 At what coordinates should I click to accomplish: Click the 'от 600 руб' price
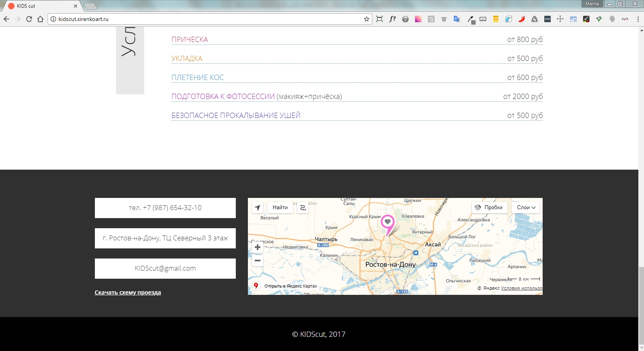tap(525, 78)
